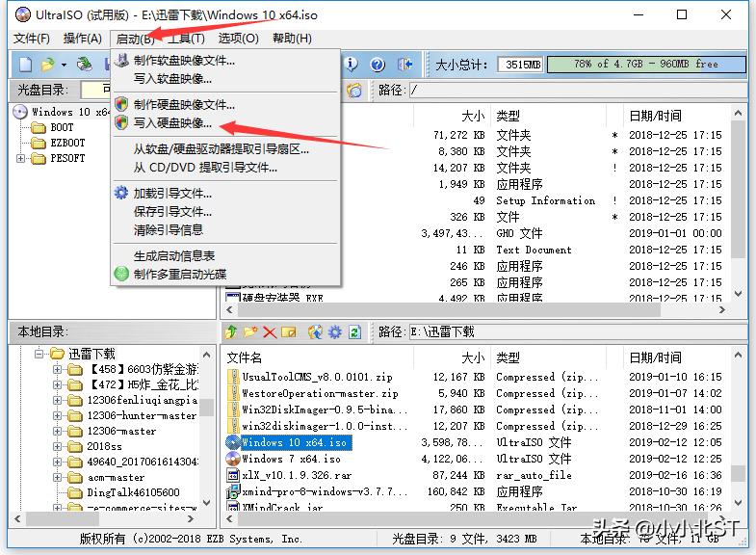This screenshot has width=756, height=555.
Task: Collapse the 迅雷下载 folder node
Action: [x=39, y=354]
